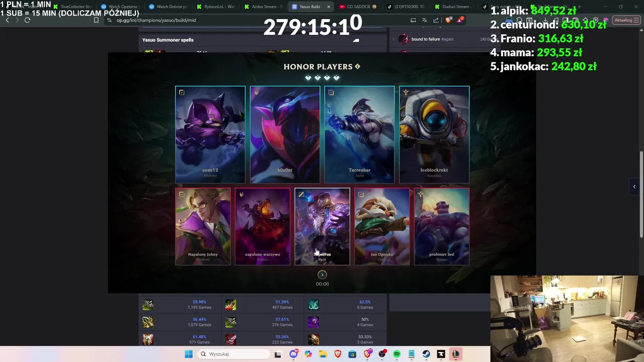Switch to the Watch Dobrze tab
Image resolution: width=644 pixels, height=362 pixels.
point(168,7)
